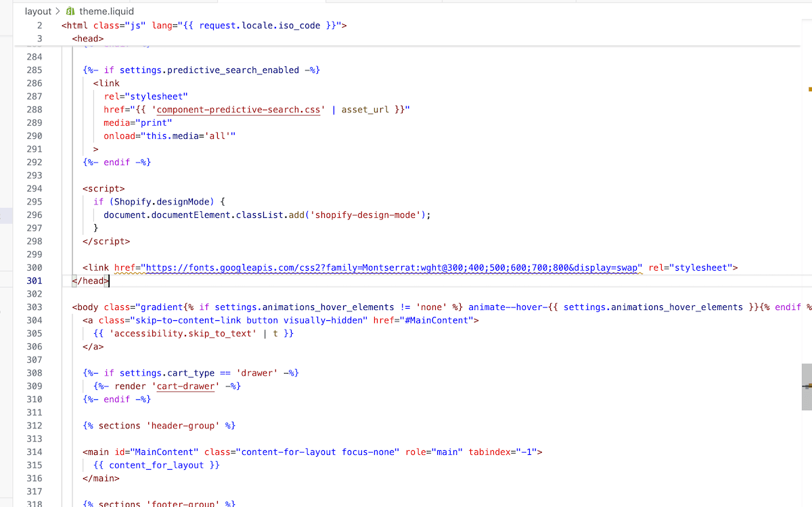Screen dimensions: 812x507
Task: Click the endif tag on line 310
Action: coord(117,399)
